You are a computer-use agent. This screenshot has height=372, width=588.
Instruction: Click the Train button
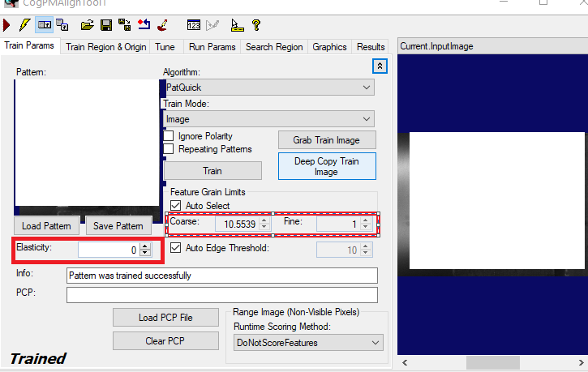[x=212, y=171]
